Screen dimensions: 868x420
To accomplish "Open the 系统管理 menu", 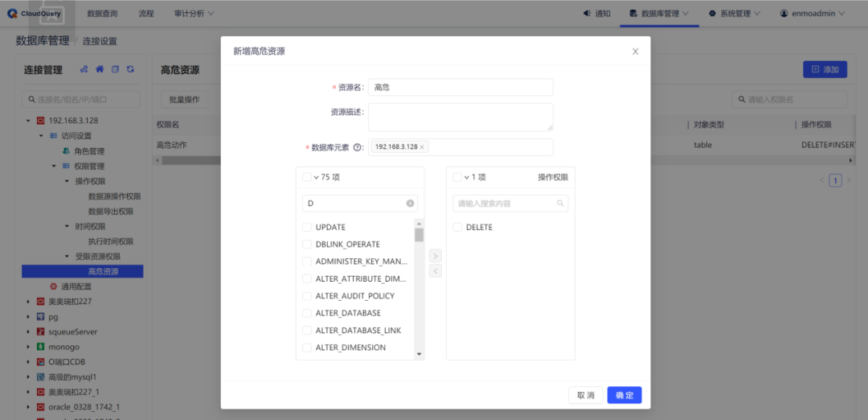I will [x=735, y=14].
